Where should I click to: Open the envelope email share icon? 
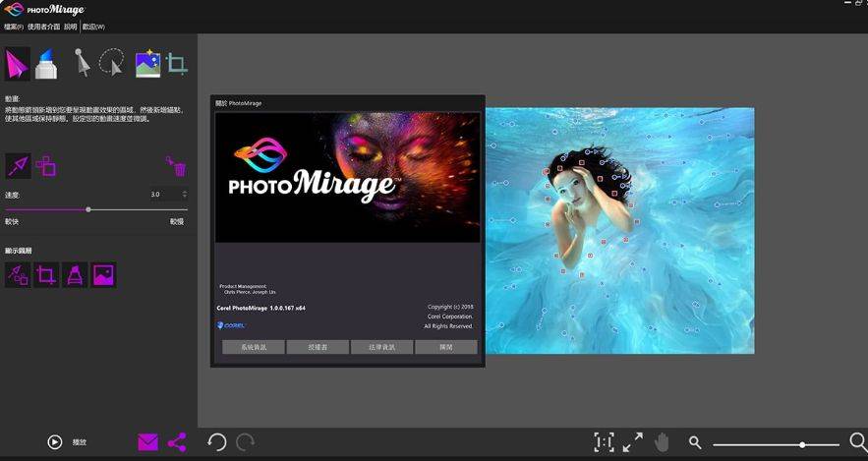point(147,442)
